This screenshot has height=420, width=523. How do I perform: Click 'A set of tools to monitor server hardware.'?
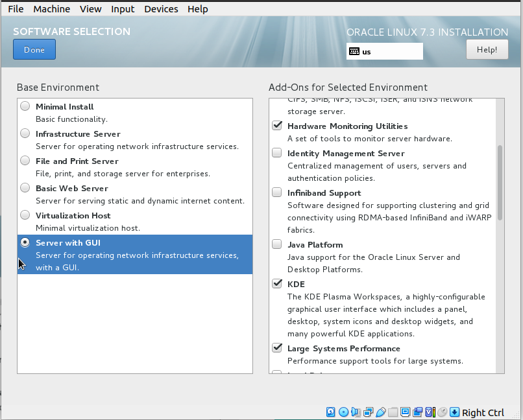click(370, 139)
